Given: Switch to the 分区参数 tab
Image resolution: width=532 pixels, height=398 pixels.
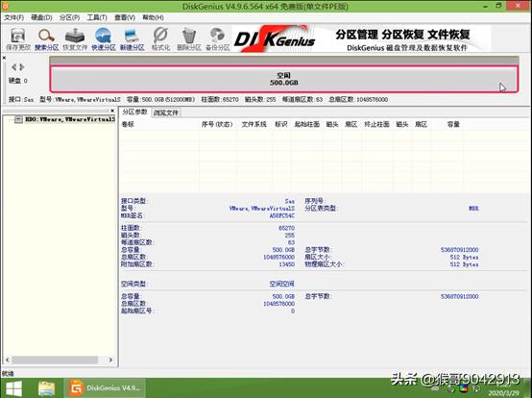Looking at the screenshot, I should click(x=134, y=112).
